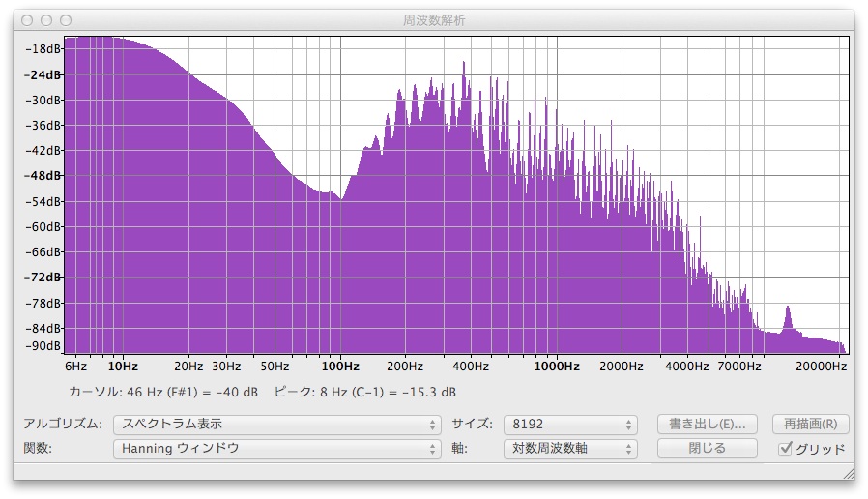This screenshot has height=499, width=868.
Task: Click the minimize window button
Action: 46,20
